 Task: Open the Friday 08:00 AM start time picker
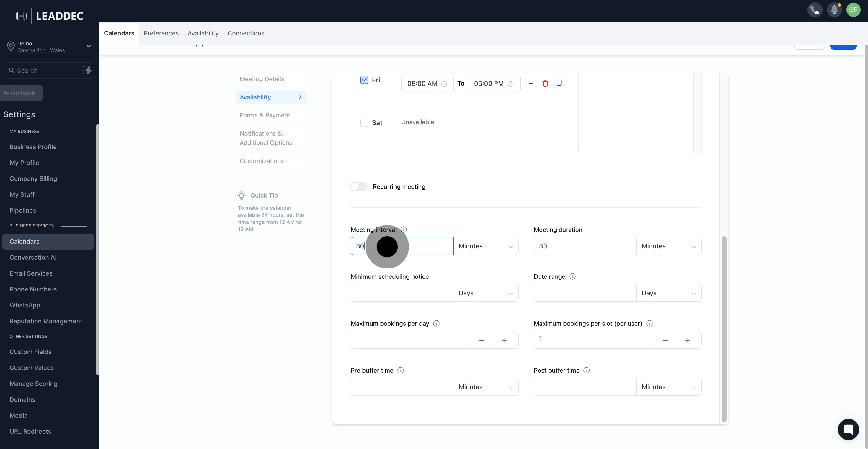pos(427,83)
